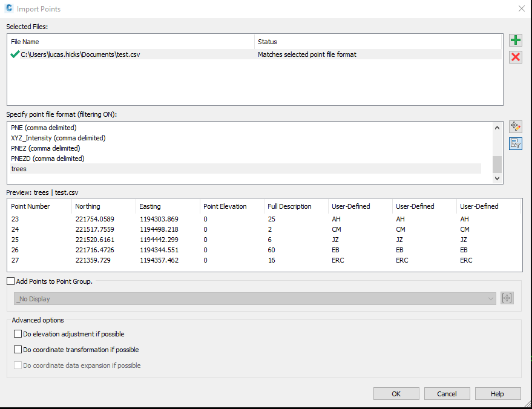532x409 pixels.
Task: Click the point group selection icon beside _No Display
Action: [x=507, y=298]
